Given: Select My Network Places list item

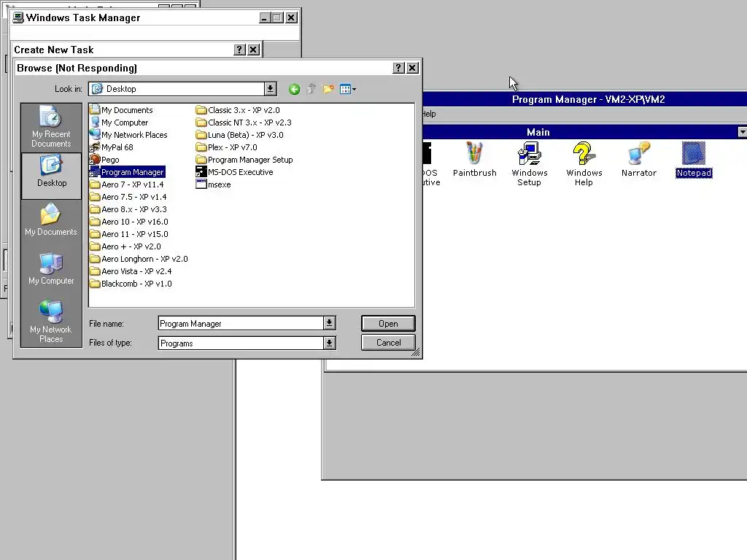Looking at the screenshot, I should tap(128, 135).
